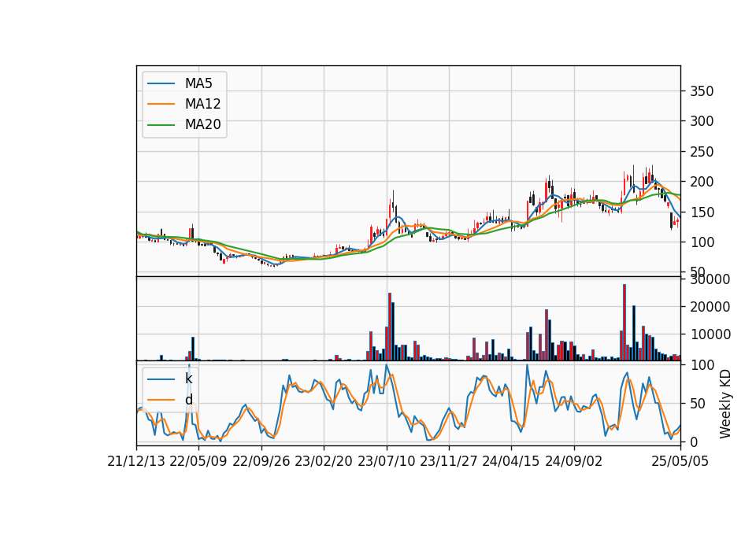Click the 21/12/13 date tick label
Screen dimensions: 756x543
coord(136,461)
